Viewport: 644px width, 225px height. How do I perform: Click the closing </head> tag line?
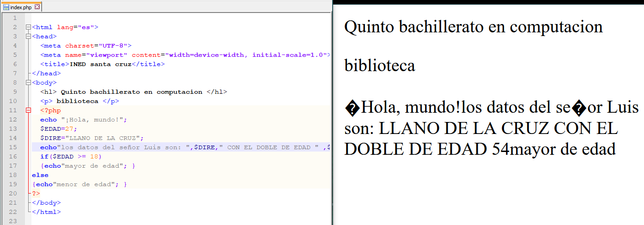[46, 73]
